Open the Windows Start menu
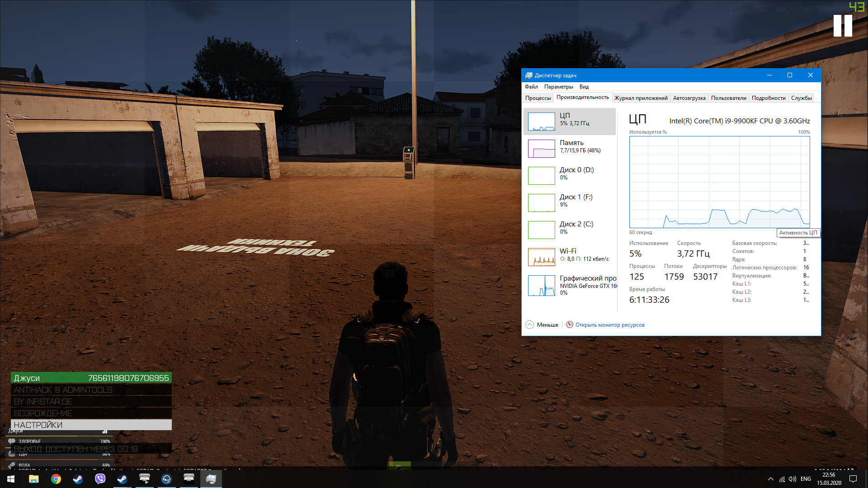Image resolution: width=868 pixels, height=488 pixels. pyautogui.click(x=11, y=479)
